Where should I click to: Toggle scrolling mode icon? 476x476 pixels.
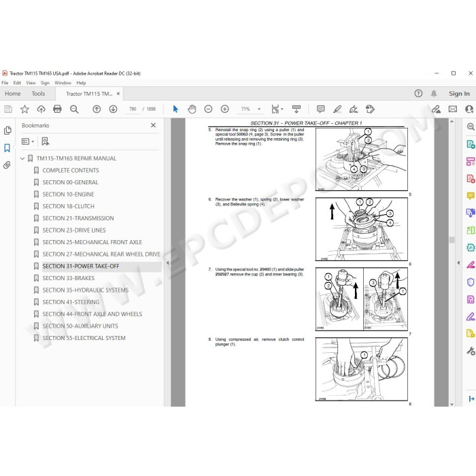tap(296, 109)
